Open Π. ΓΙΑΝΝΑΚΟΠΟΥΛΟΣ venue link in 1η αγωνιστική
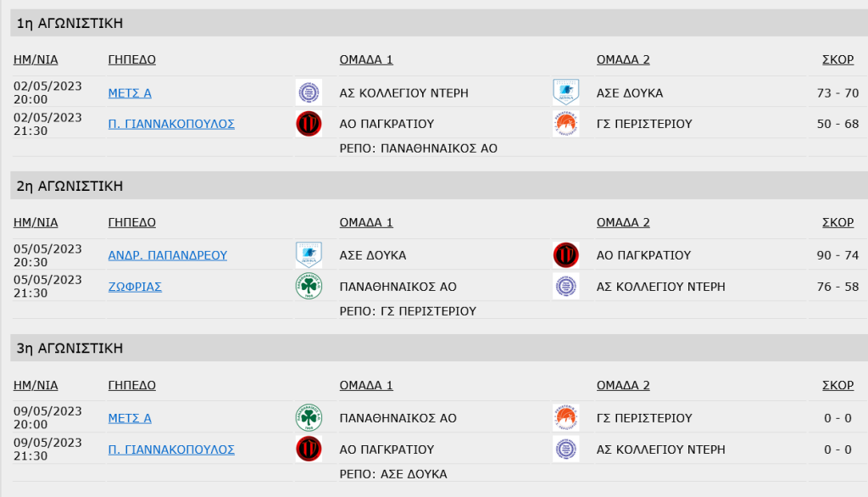This screenshot has height=497, width=868. pos(171,124)
